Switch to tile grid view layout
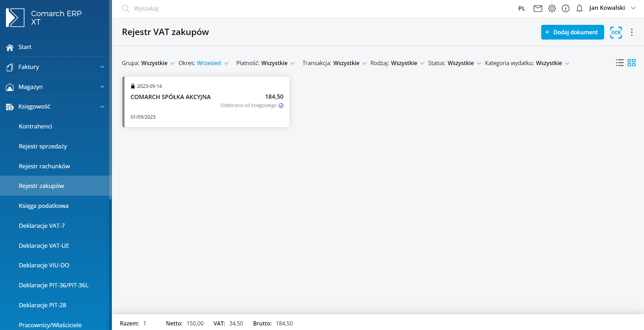This screenshot has height=330, width=644. click(x=631, y=63)
